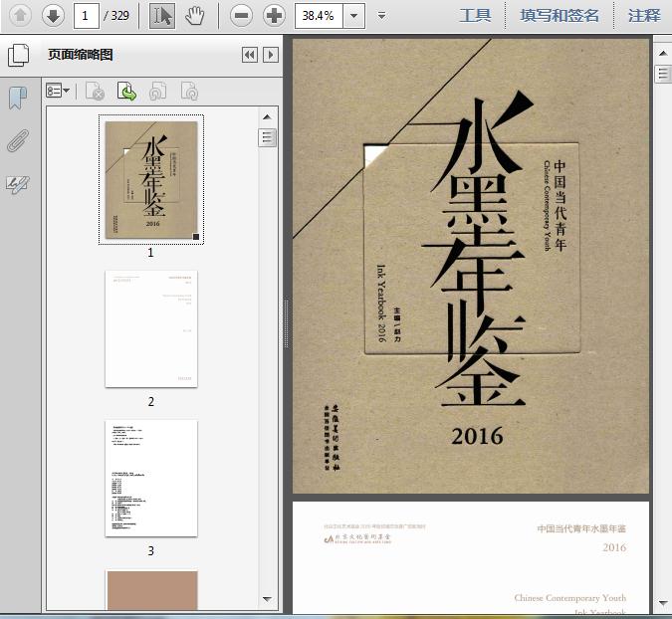Image resolution: width=672 pixels, height=619 pixels.
Task: Click the document scrollbar handle
Action: [x=663, y=74]
